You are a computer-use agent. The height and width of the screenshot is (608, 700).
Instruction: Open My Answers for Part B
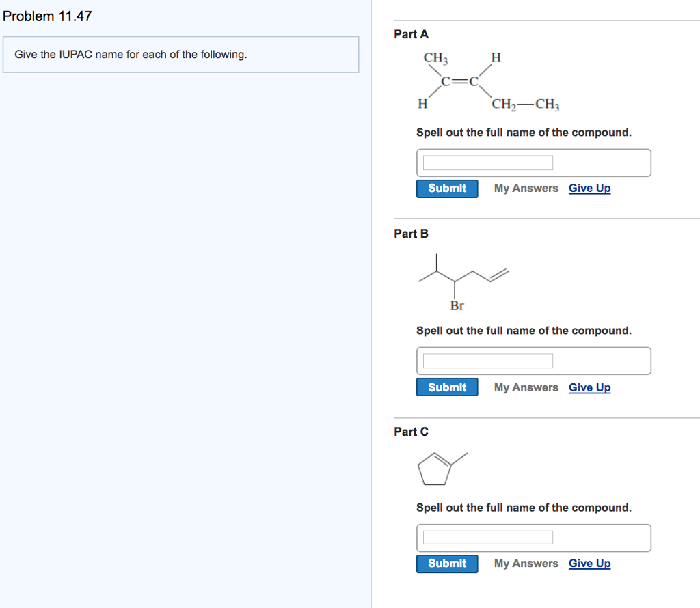coord(526,387)
